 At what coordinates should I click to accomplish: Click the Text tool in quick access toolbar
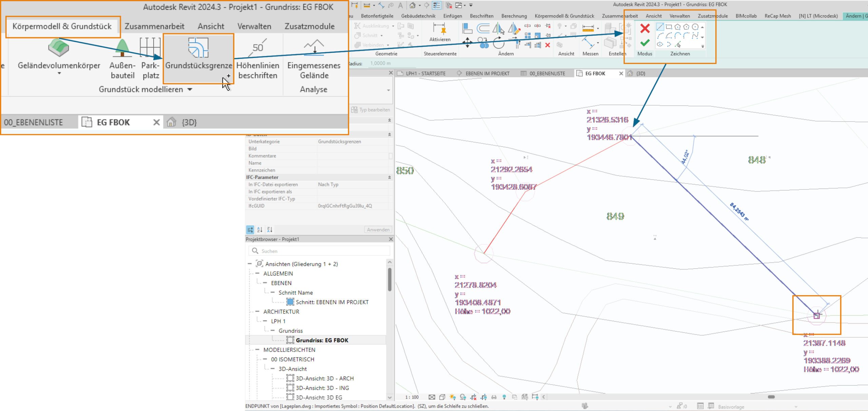400,5
